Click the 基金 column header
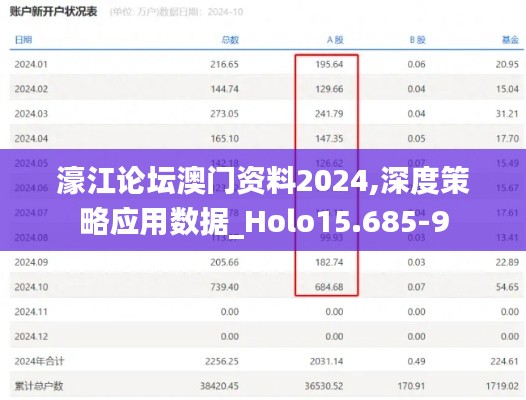Screen dimensions: 526x400 point(510,40)
